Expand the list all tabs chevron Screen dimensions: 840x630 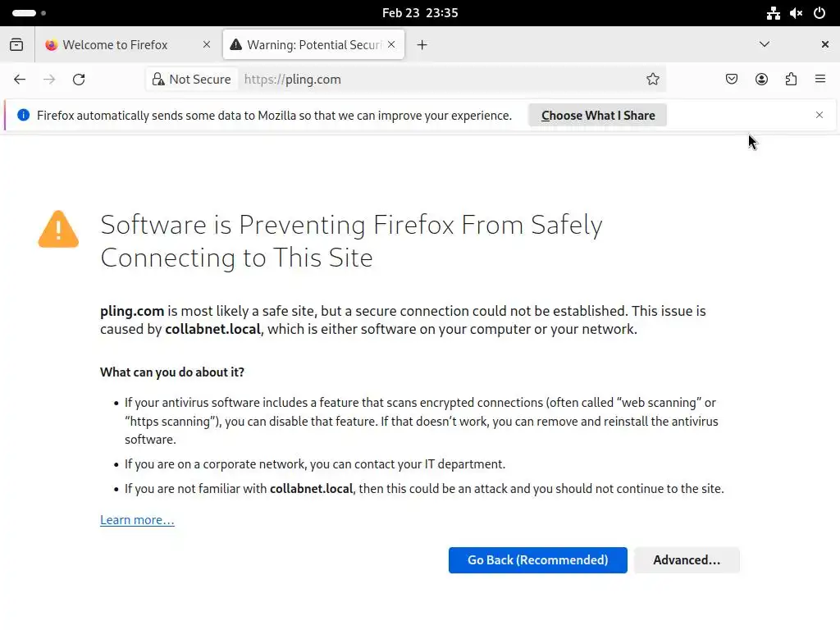pos(765,45)
